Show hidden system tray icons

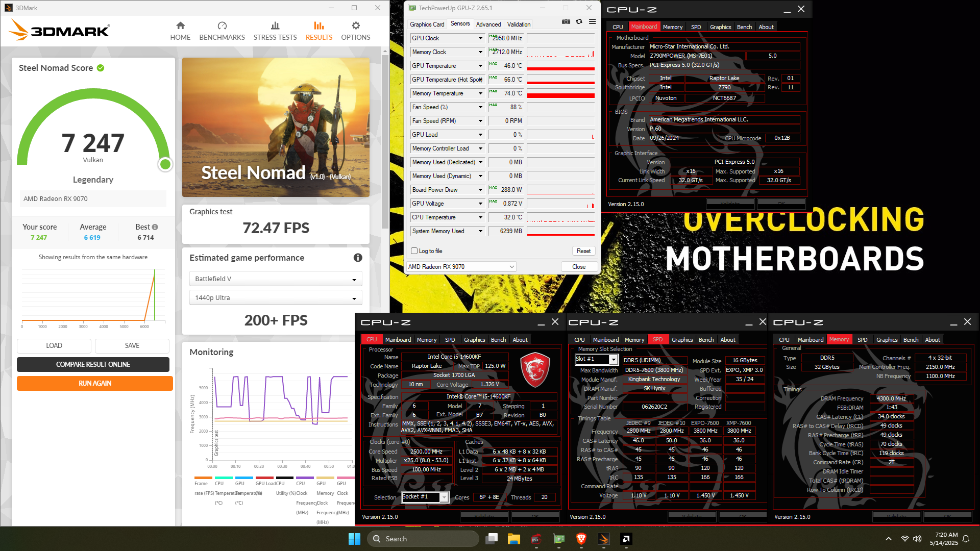(889, 539)
